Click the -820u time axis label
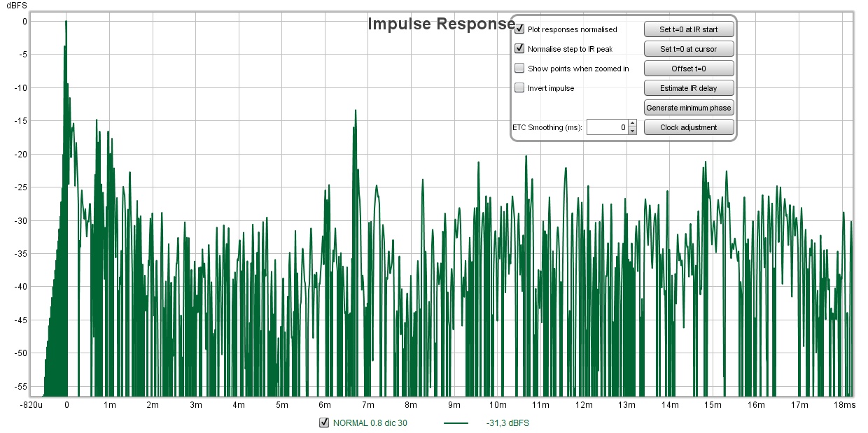The image size is (868, 433). [x=31, y=405]
